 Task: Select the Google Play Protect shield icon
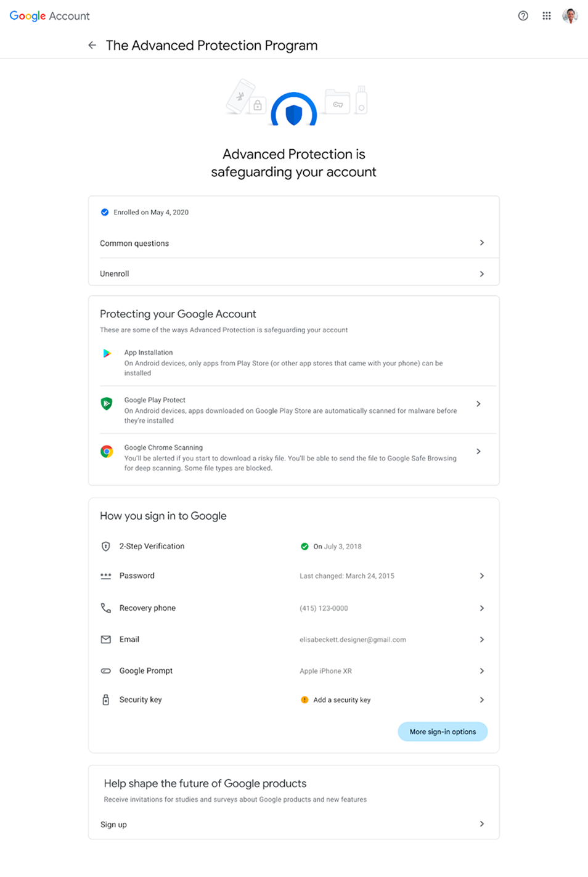(x=107, y=403)
